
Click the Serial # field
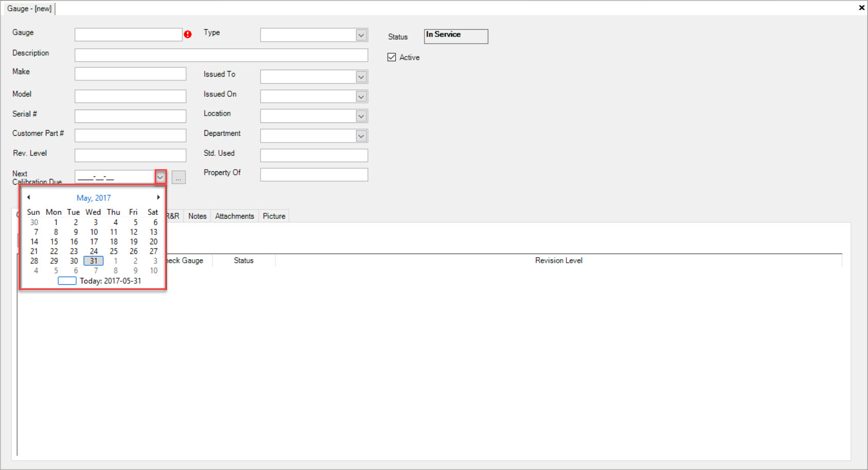[131, 116]
